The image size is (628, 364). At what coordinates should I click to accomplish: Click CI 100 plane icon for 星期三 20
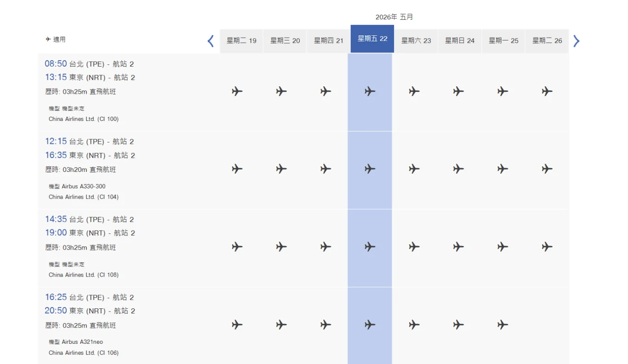[281, 91]
